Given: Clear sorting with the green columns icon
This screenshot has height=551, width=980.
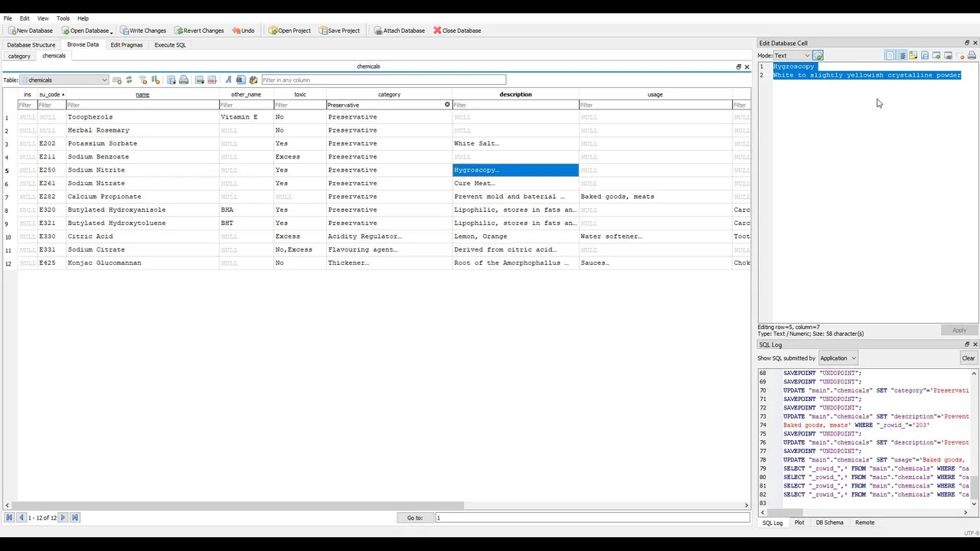Looking at the screenshot, I should 155,80.
